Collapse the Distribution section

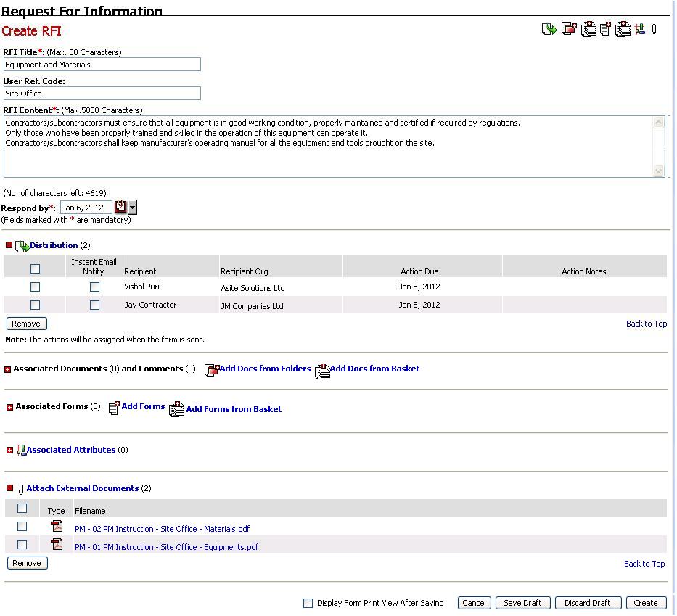[9, 245]
